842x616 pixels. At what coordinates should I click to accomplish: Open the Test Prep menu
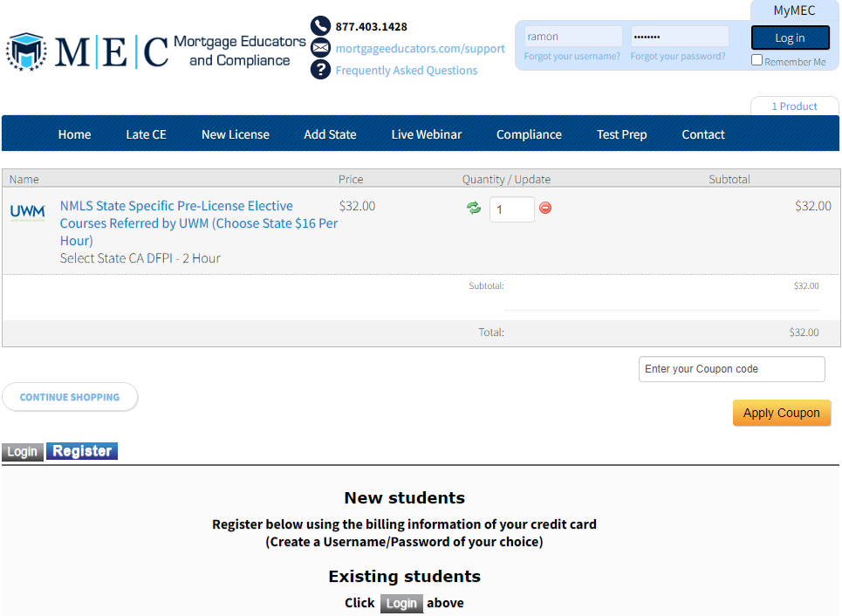pos(622,134)
